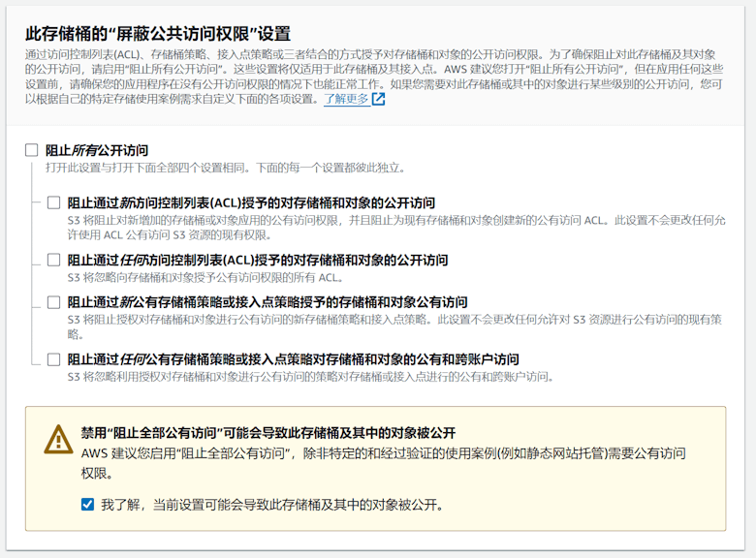Click label 阻止通过新公有存储桶策略或接入点策略
The image size is (756, 558).
[x=268, y=302]
